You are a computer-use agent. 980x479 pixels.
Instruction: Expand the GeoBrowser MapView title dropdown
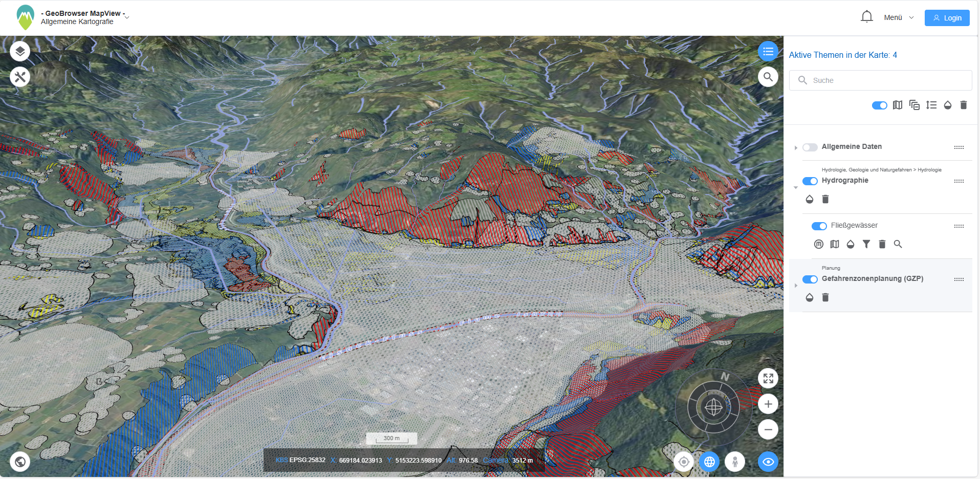click(x=127, y=17)
